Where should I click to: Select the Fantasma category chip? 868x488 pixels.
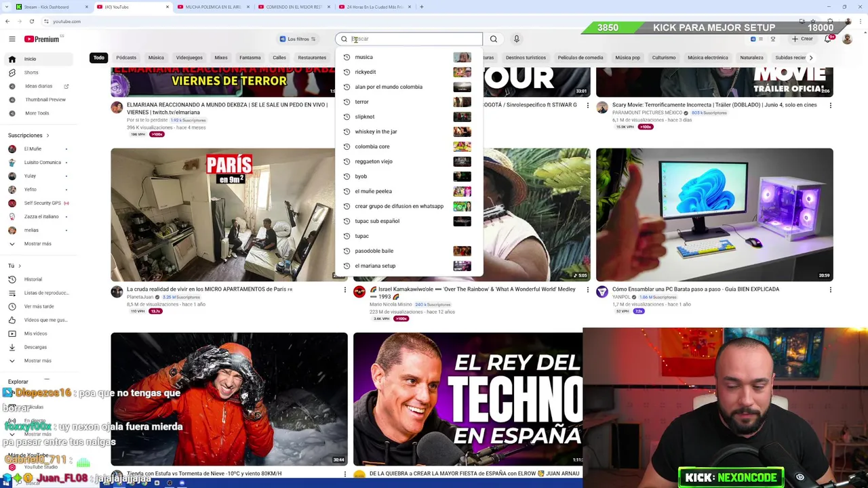coord(250,58)
